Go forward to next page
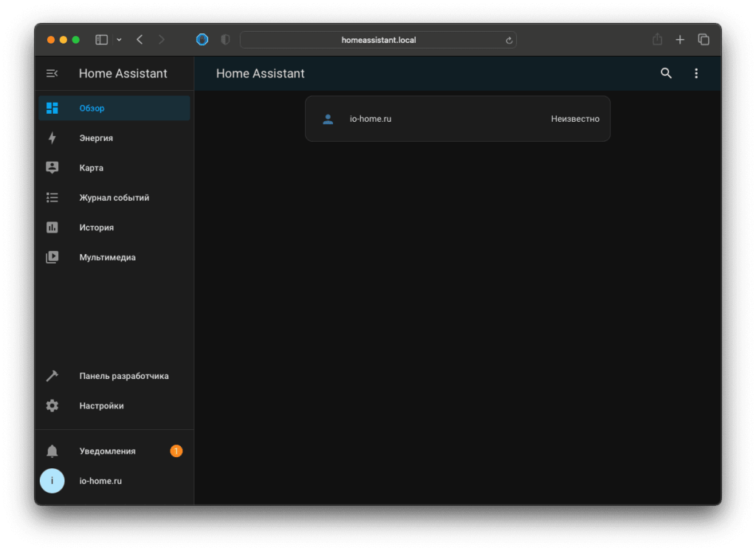 162,40
